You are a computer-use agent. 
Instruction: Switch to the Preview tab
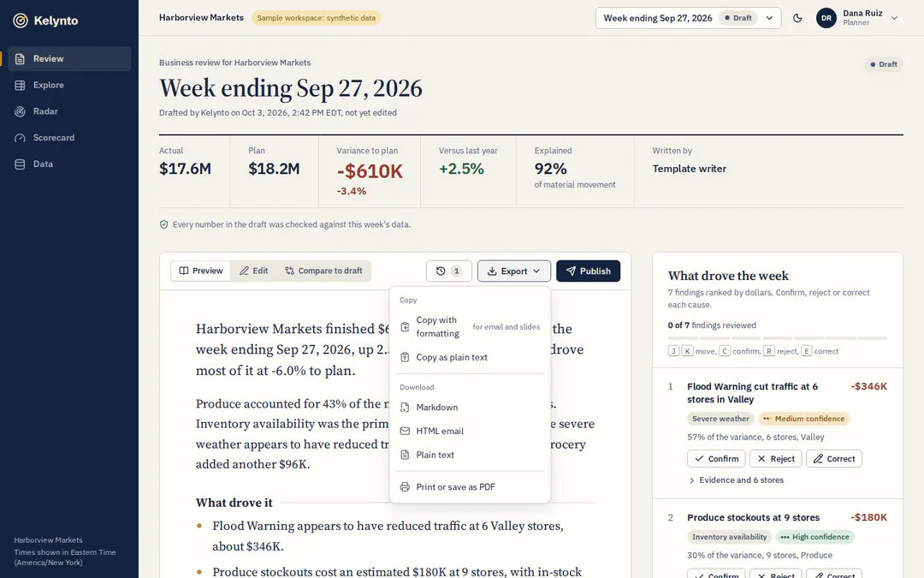tap(201, 271)
